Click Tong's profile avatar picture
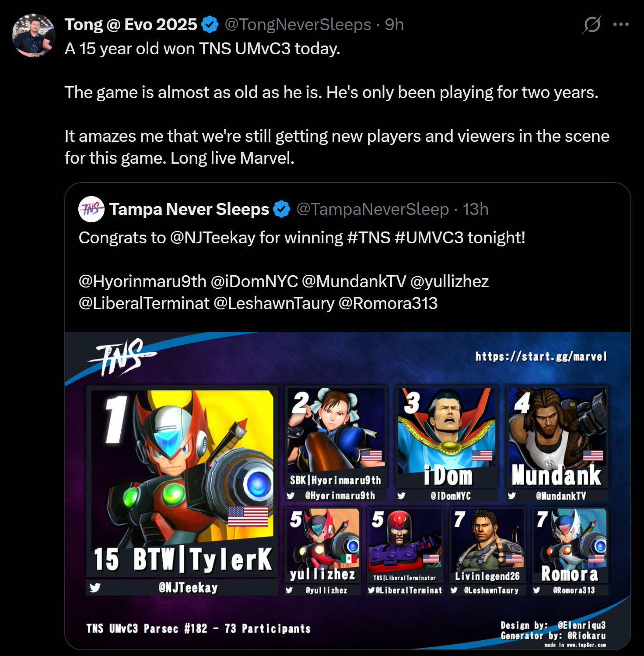The image size is (644, 656). point(34,35)
